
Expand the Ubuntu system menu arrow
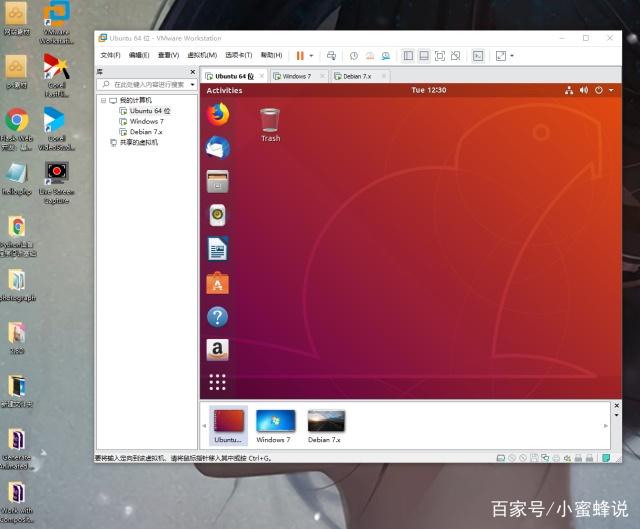point(611,90)
